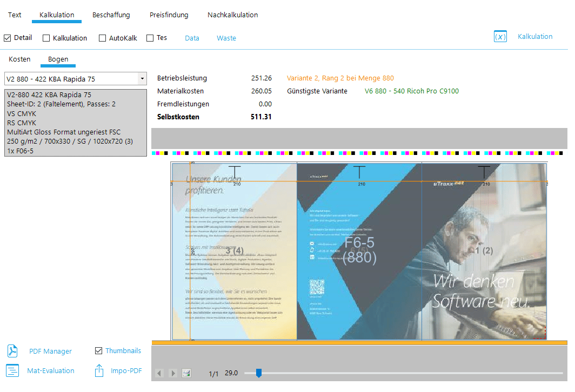Uncheck the Thumbnails checkbox
The image size is (575, 392).
click(98, 351)
